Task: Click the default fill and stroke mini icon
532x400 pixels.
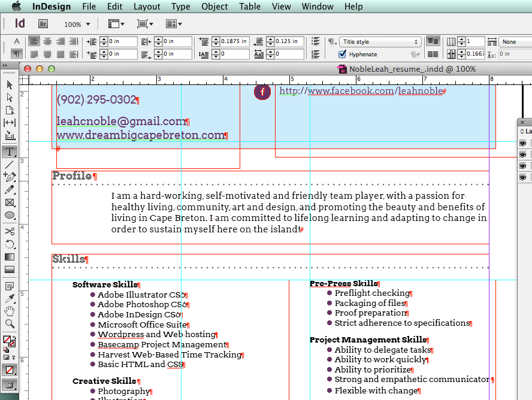Action: tap(6, 350)
